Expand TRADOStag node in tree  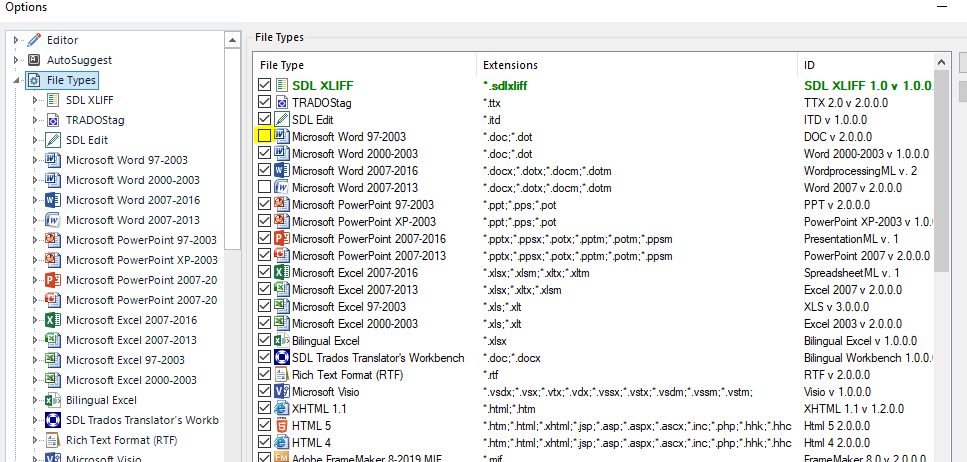click(35, 120)
